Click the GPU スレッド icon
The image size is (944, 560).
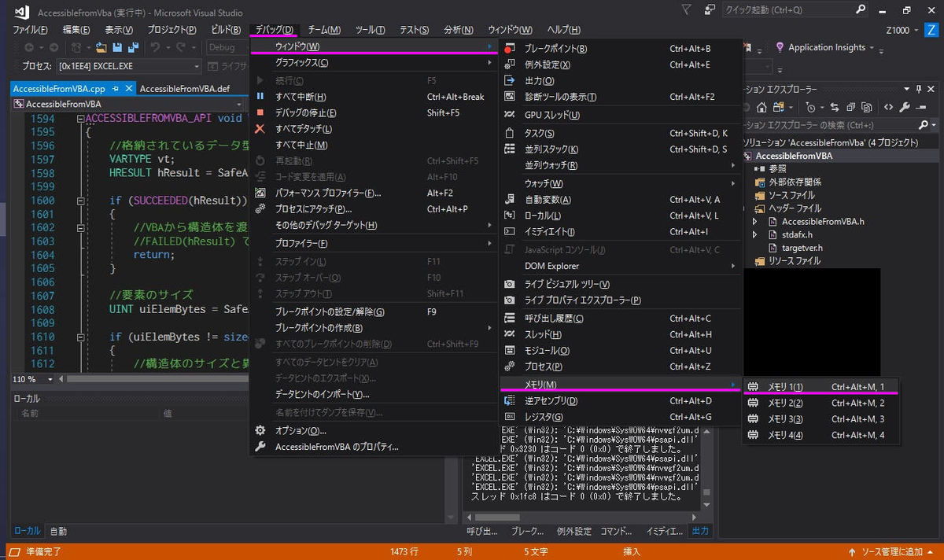point(509,115)
